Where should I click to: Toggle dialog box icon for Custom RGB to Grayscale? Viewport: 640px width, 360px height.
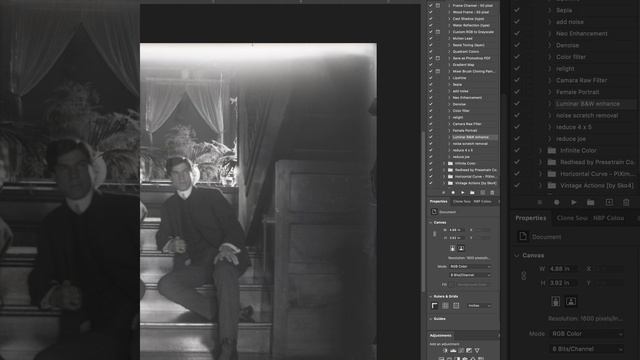[x=438, y=32]
